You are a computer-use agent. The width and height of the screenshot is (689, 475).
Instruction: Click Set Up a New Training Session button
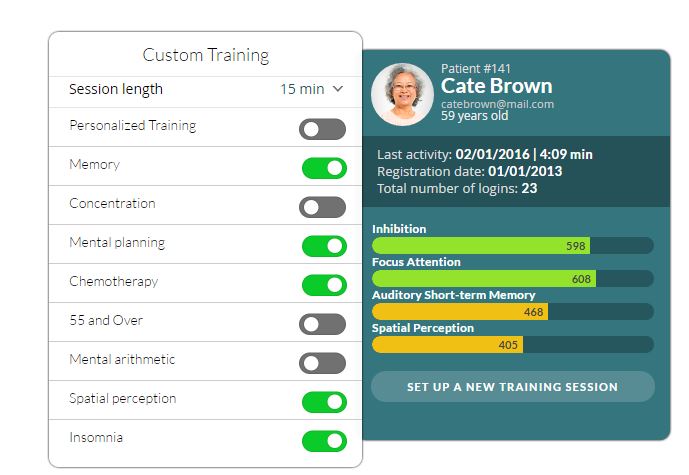[512, 387]
